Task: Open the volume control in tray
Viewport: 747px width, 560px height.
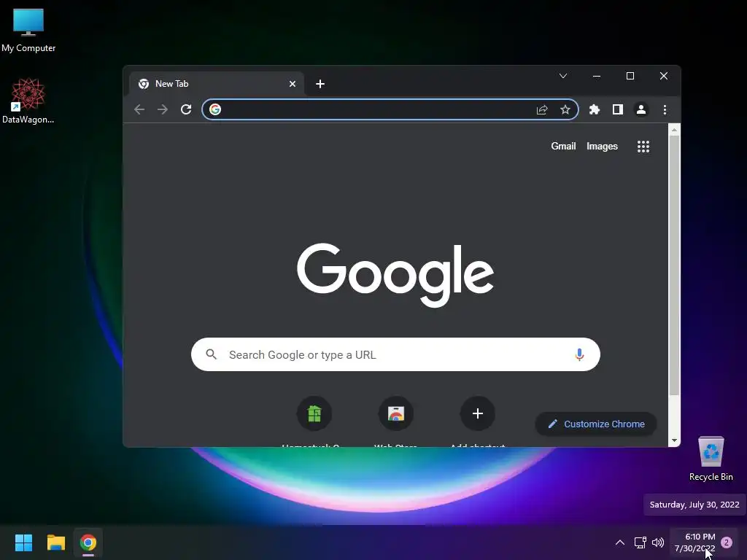Action: pos(658,542)
